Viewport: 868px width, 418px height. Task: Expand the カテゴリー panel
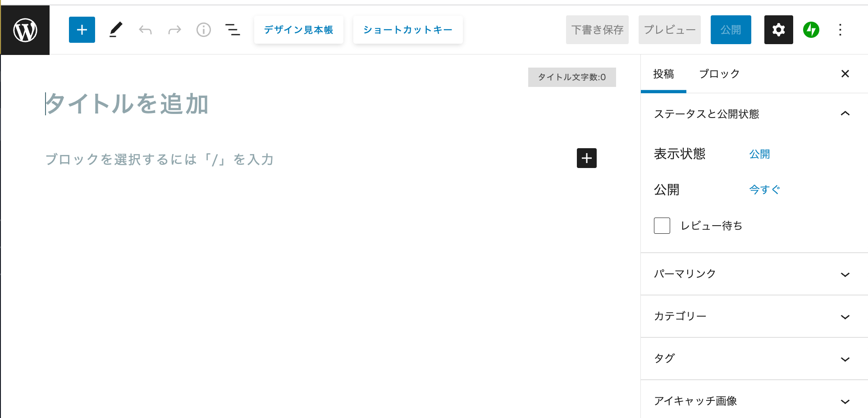tap(754, 316)
